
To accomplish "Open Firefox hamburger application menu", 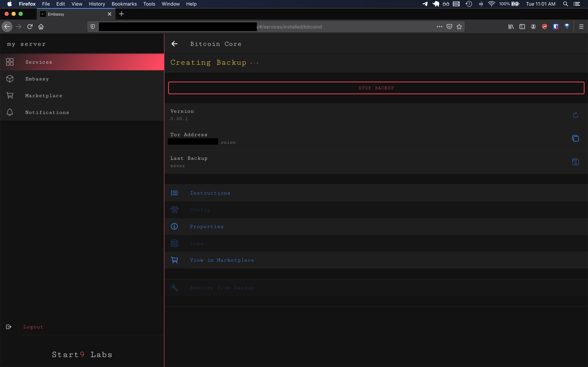I will pos(581,27).
